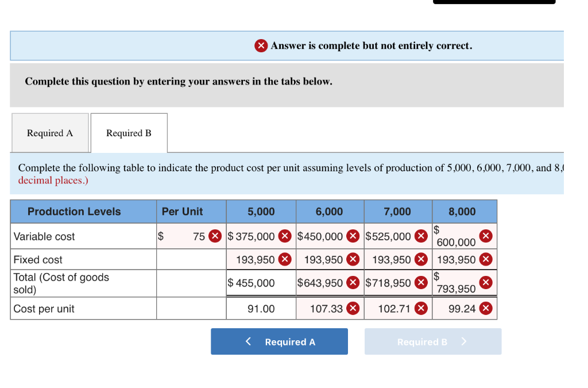
Task: Click the error icon beside banner message
Action: (x=261, y=46)
